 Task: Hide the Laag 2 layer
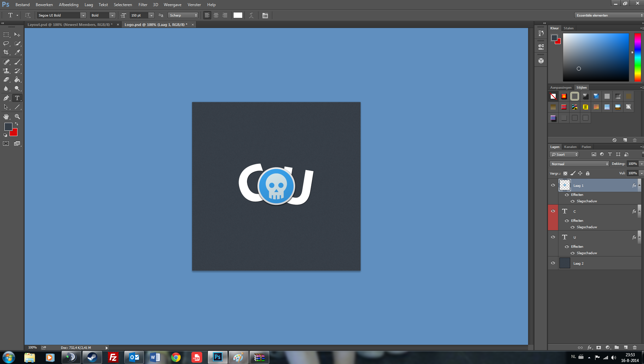point(553,263)
